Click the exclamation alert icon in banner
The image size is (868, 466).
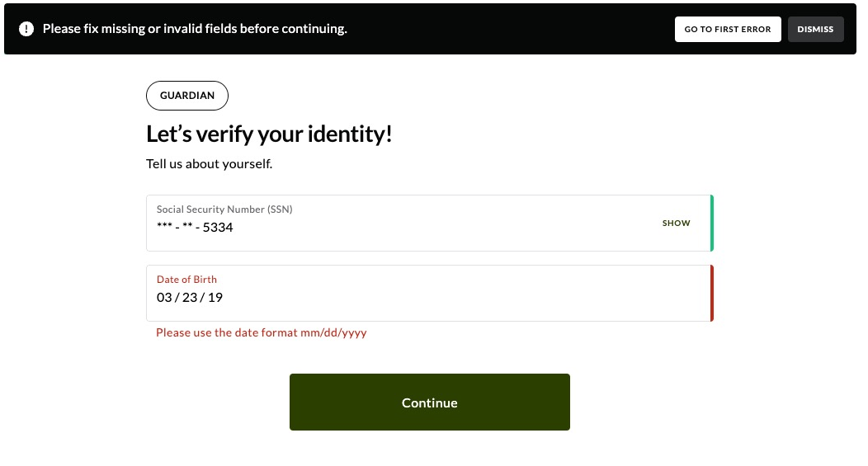26,29
